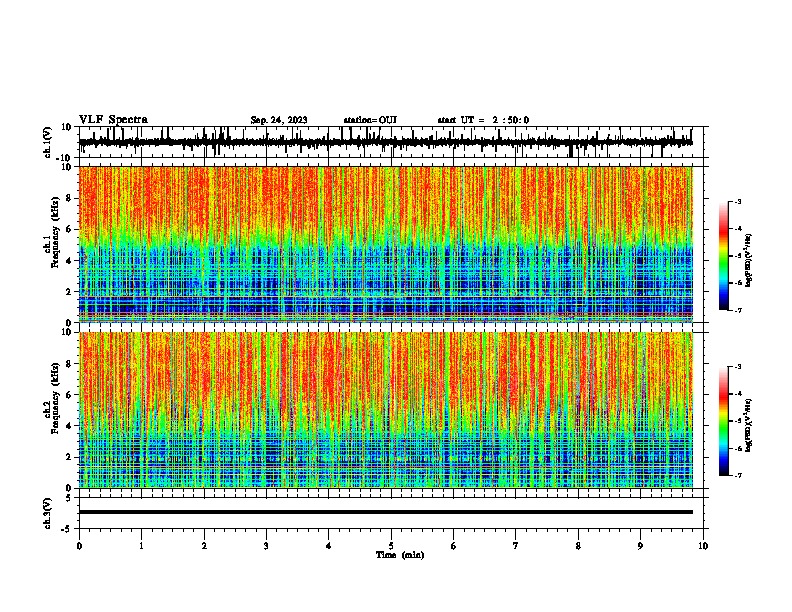792x612 pixels.
Task: Click the "VLF Spectra" plot title
Action: pyautogui.click(x=113, y=120)
